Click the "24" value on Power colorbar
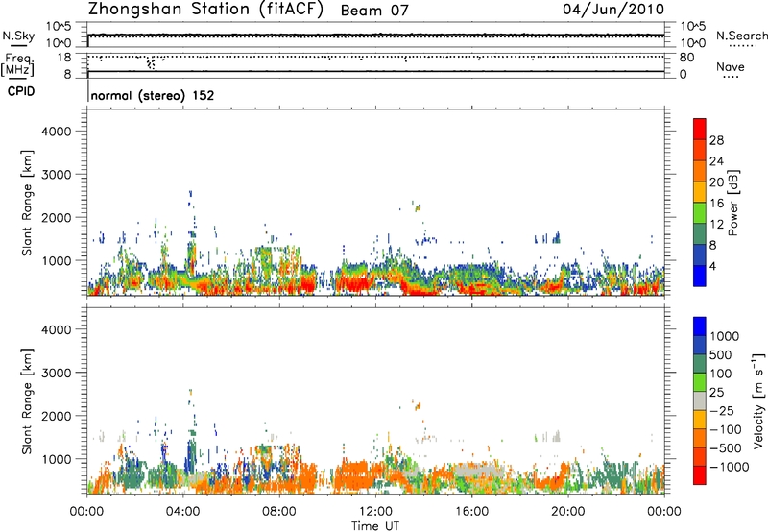The image size is (768, 532). pyautogui.click(x=716, y=161)
